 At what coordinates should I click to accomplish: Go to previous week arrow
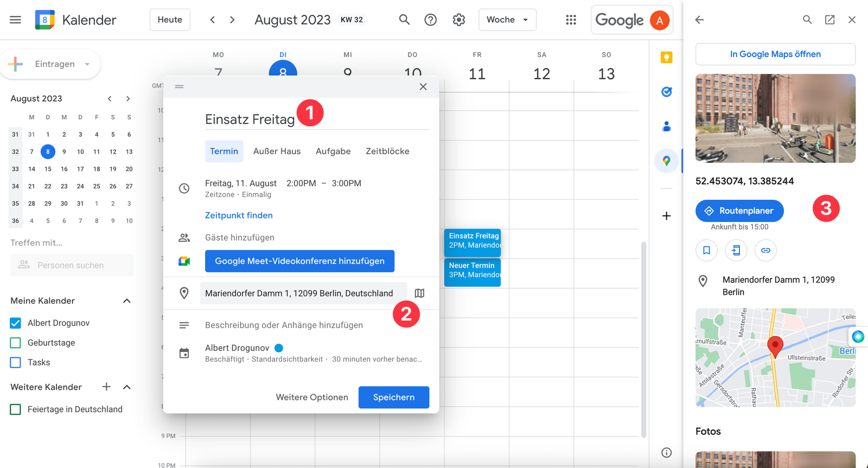tap(213, 20)
